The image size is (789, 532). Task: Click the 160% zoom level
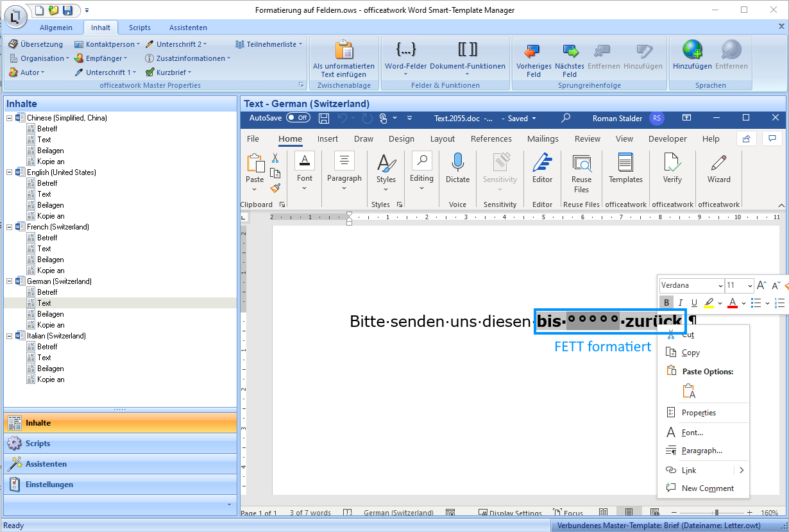click(x=769, y=513)
